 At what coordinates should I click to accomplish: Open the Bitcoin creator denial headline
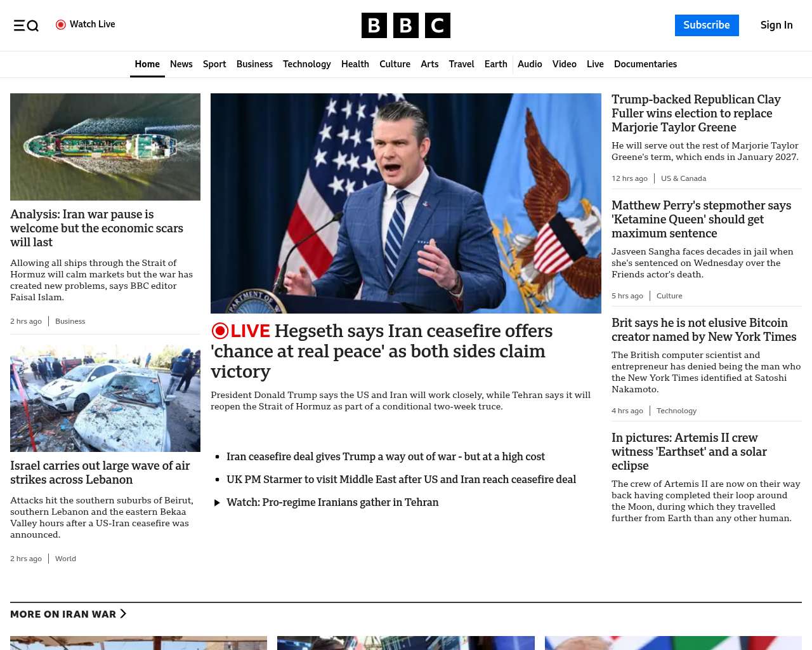[704, 330]
